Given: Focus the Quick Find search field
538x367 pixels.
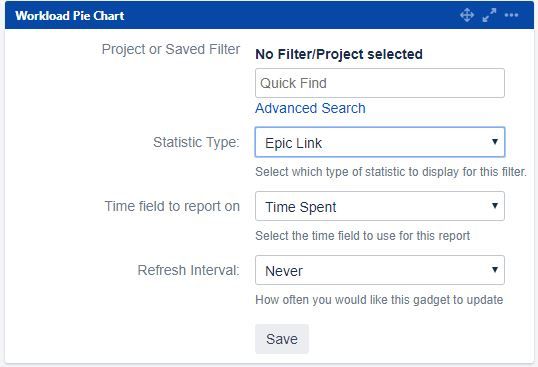Looking at the screenshot, I should (x=380, y=83).
